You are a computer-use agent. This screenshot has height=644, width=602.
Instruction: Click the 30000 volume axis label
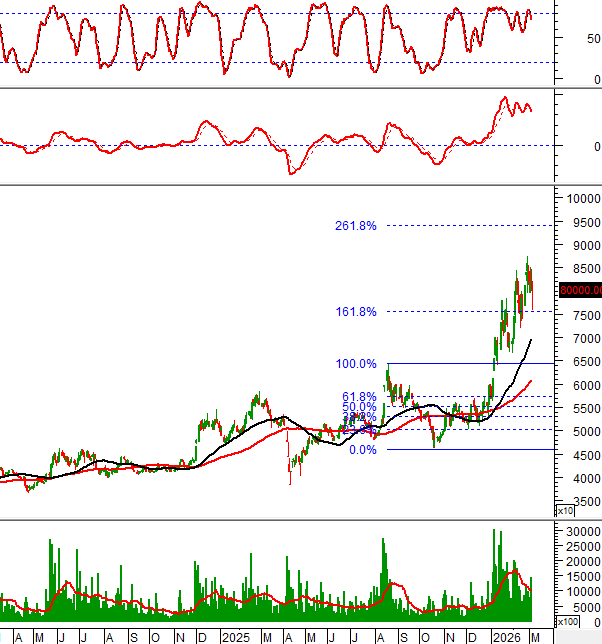point(581,530)
